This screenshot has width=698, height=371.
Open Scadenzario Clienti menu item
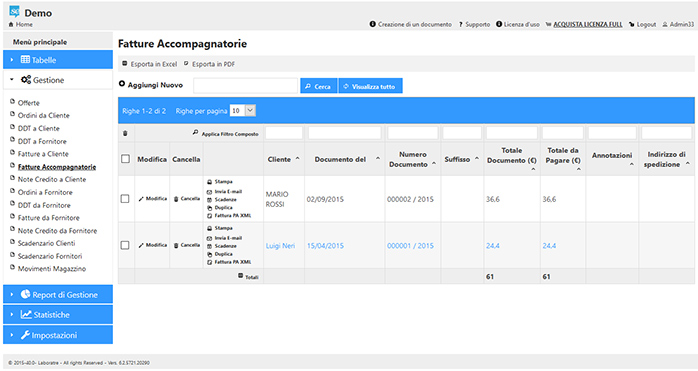(46, 243)
